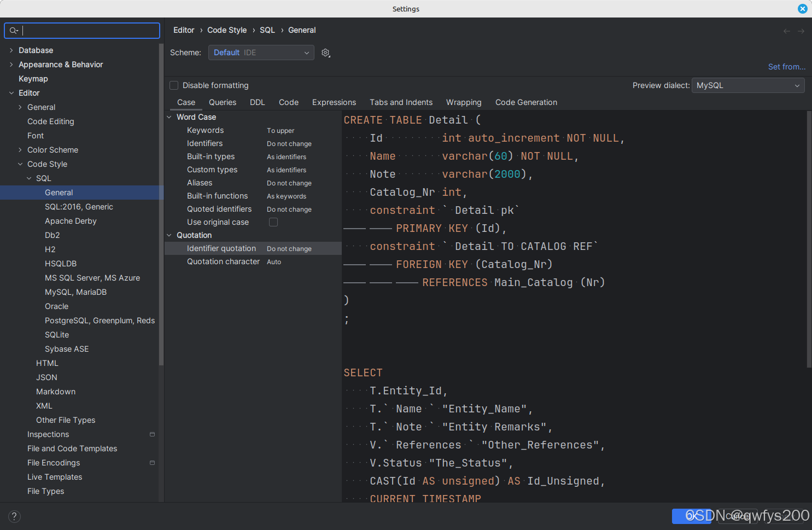Open the Preview dialect dropdown
Image resolution: width=812 pixels, height=530 pixels.
pyautogui.click(x=748, y=85)
